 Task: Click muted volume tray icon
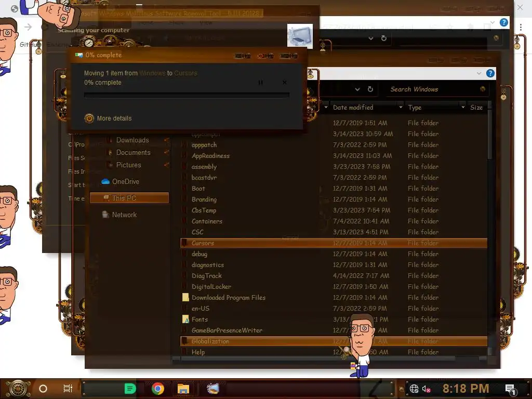click(x=426, y=389)
